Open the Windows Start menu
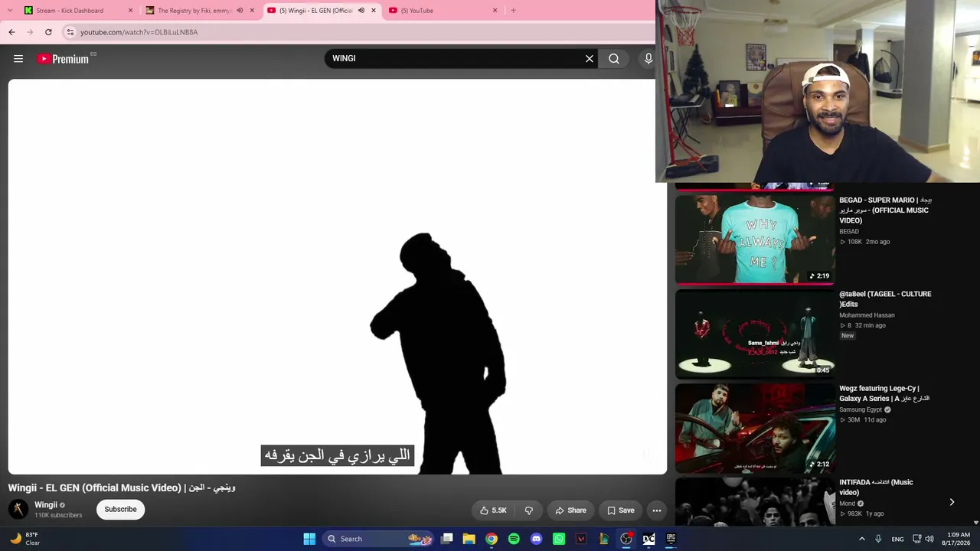 (x=309, y=539)
